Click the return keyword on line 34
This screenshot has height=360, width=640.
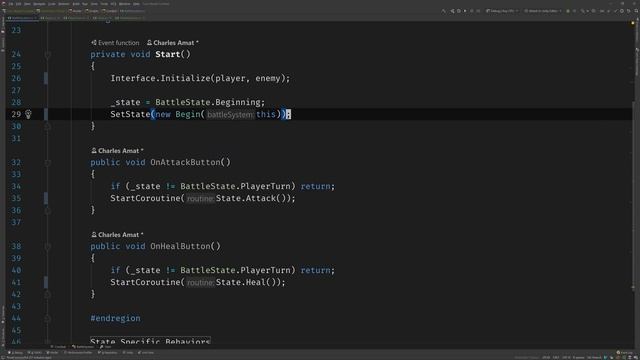point(316,187)
